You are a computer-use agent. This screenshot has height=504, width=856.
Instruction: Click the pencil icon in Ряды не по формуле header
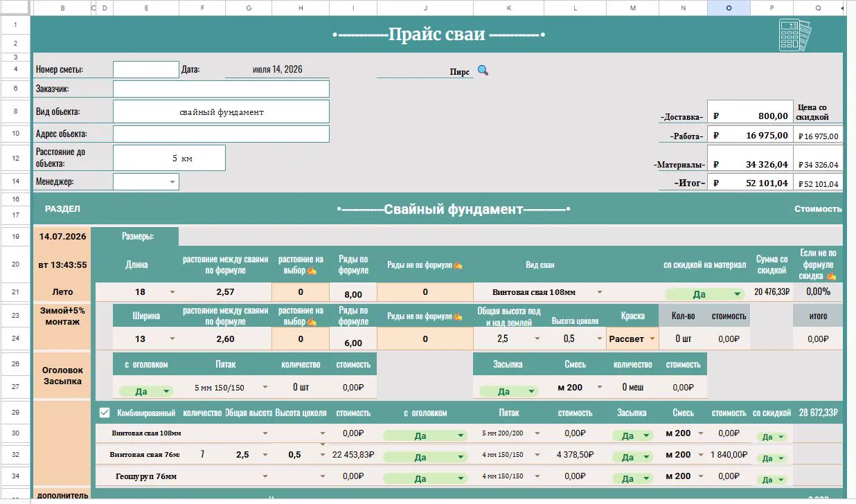pyautogui.click(x=458, y=265)
